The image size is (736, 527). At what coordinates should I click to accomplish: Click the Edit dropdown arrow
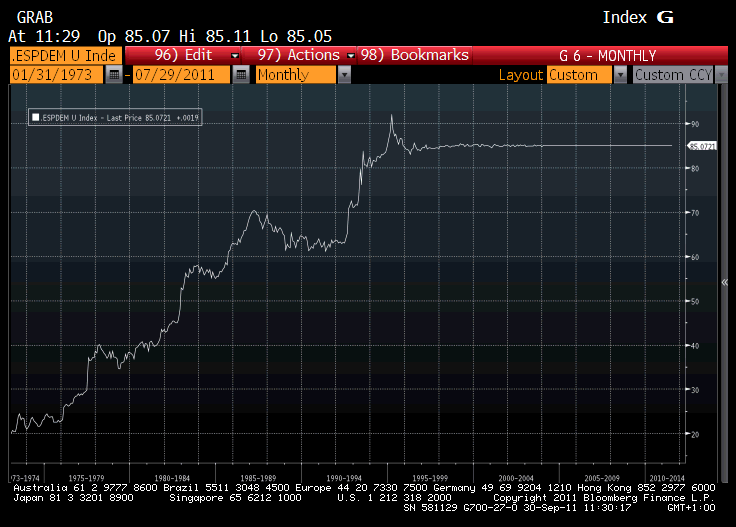click(x=235, y=55)
